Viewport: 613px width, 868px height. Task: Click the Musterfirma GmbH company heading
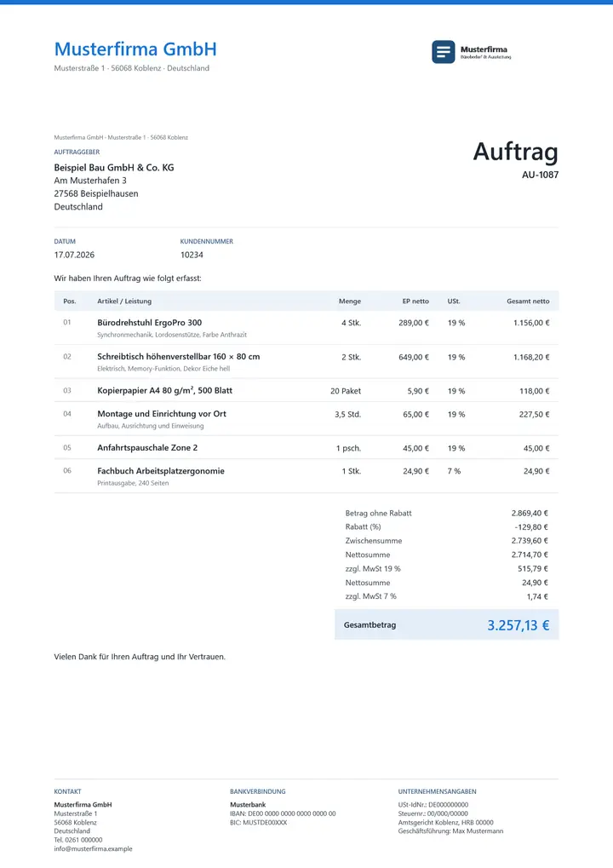click(x=135, y=49)
